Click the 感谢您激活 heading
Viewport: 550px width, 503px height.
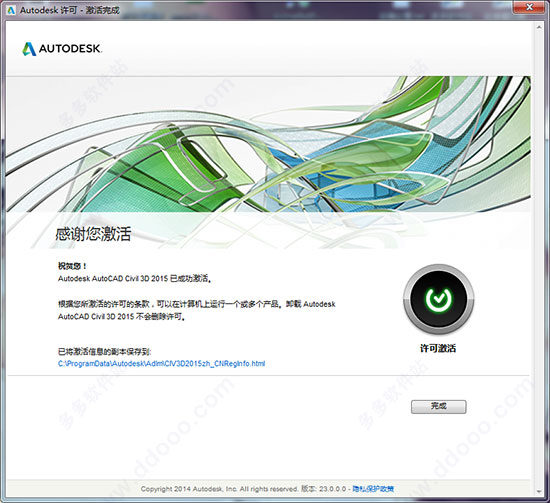93,234
